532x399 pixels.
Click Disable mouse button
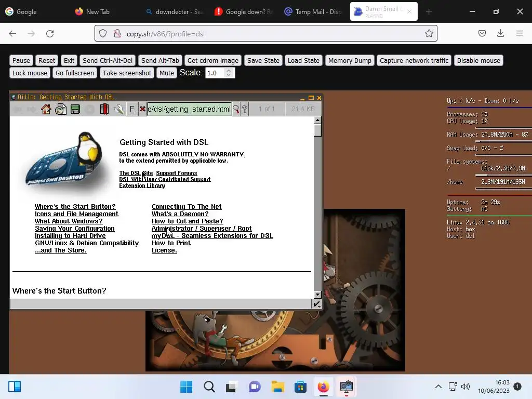[478, 60]
